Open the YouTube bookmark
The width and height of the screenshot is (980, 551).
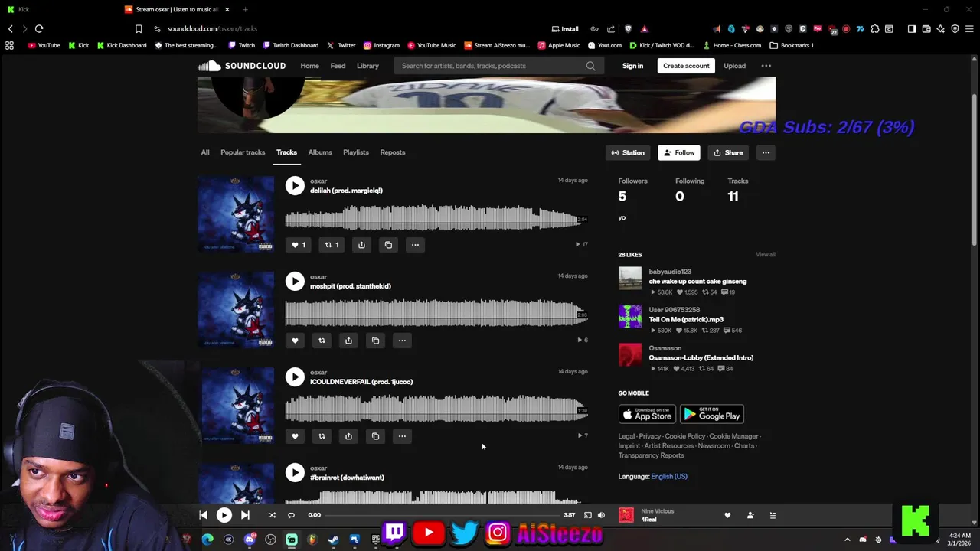(x=44, y=45)
